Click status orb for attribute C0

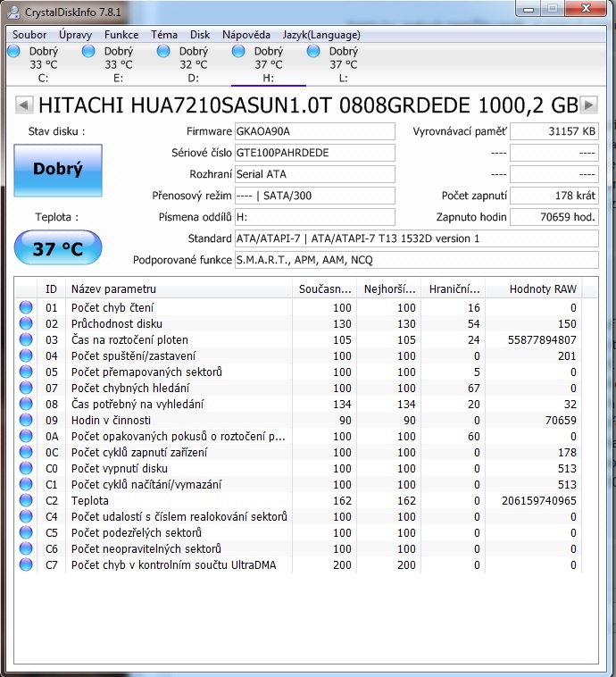pyautogui.click(x=26, y=469)
